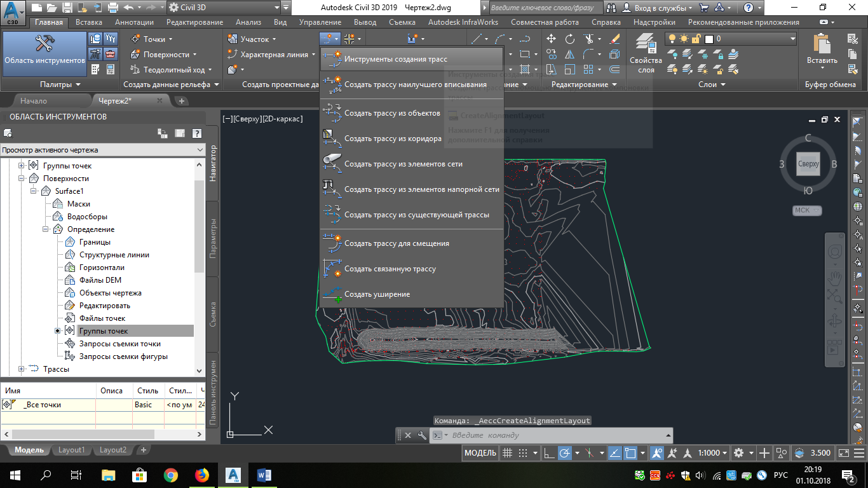Screen dimensions: 868x488
Task: Collapse the Surface1 tree node
Action: pos(34,191)
